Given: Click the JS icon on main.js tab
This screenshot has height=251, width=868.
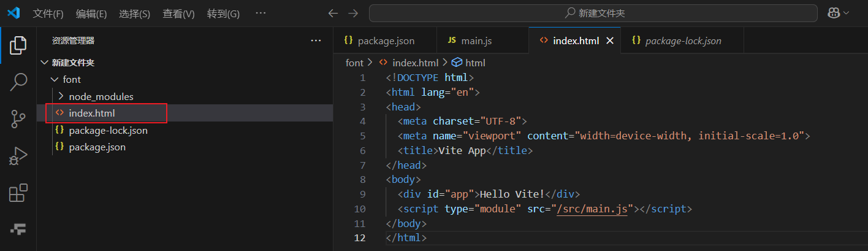Looking at the screenshot, I should (x=452, y=41).
